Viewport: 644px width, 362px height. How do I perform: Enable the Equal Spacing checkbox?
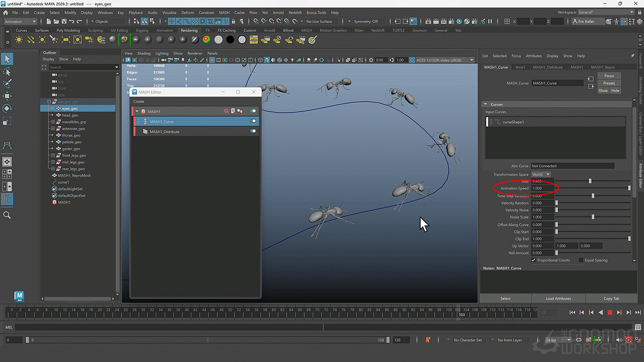click(581, 260)
